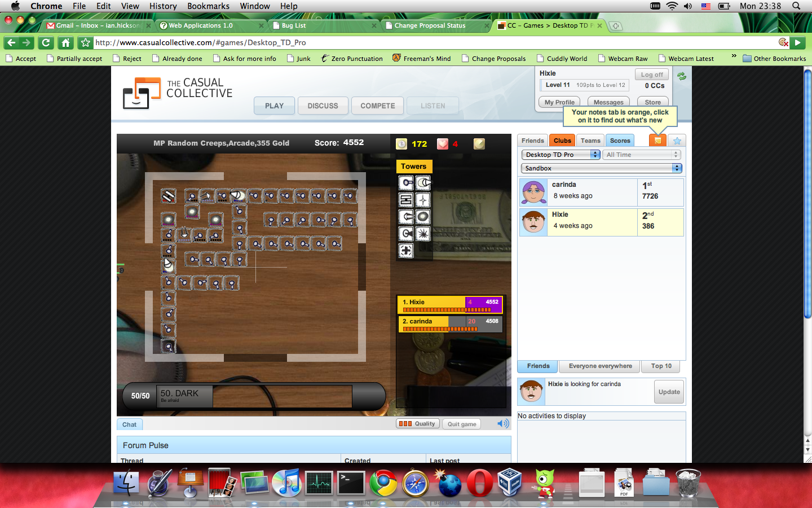This screenshot has height=508, width=812.
Task: Click the green play arrow in Chrome toolbar
Action: pyautogui.click(x=797, y=42)
